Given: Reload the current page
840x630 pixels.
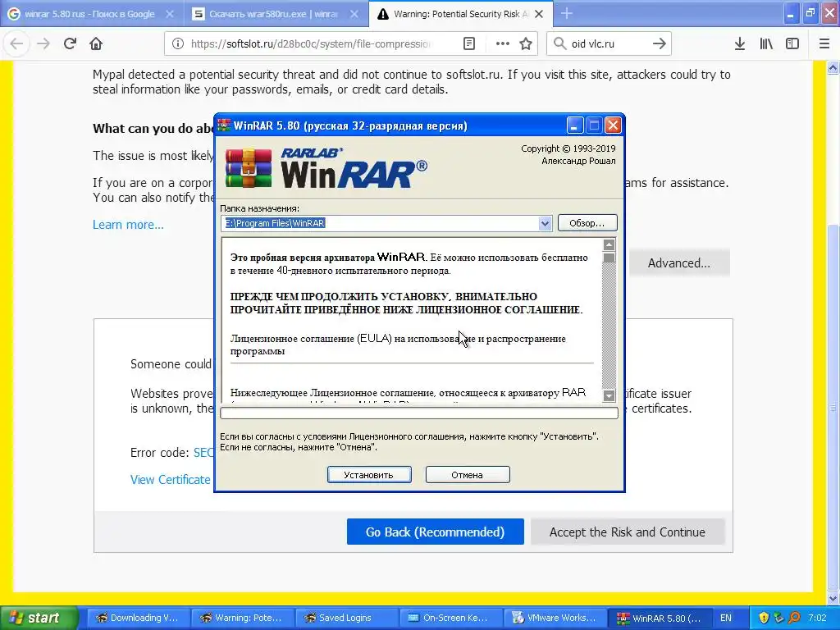Looking at the screenshot, I should tap(71, 44).
